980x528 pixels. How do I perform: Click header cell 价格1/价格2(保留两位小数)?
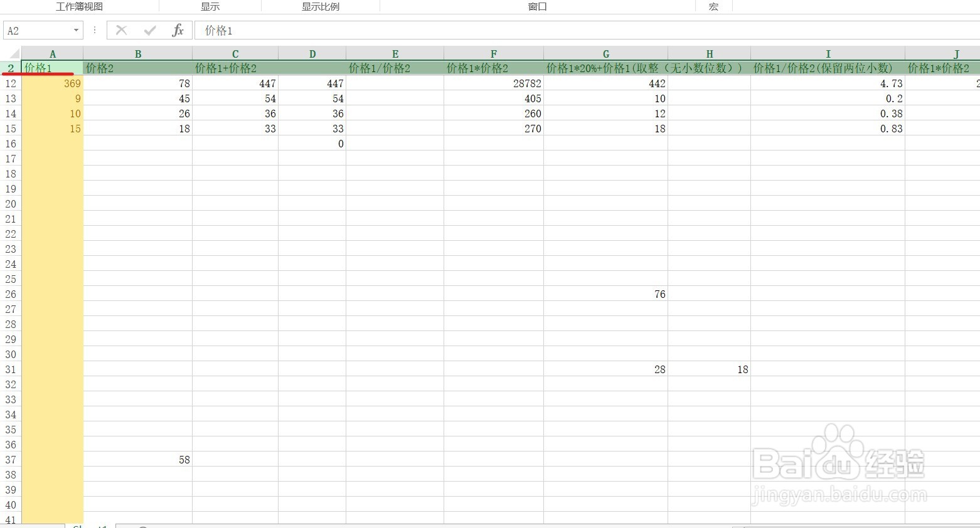(828, 68)
